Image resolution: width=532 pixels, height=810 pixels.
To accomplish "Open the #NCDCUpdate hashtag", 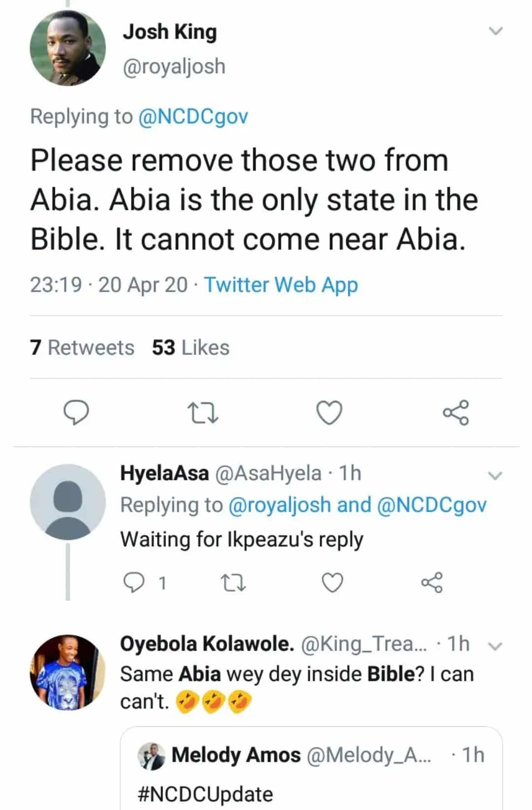I will (205, 794).
